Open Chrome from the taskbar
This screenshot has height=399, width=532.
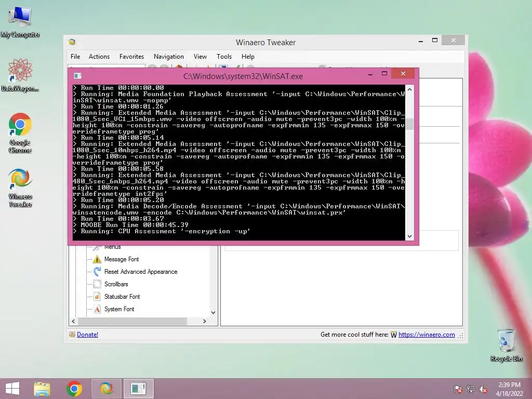coord(74,389)
